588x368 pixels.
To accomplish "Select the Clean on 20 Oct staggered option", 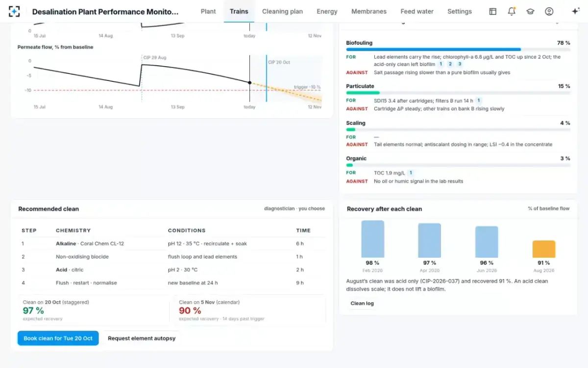I will 94,310.
